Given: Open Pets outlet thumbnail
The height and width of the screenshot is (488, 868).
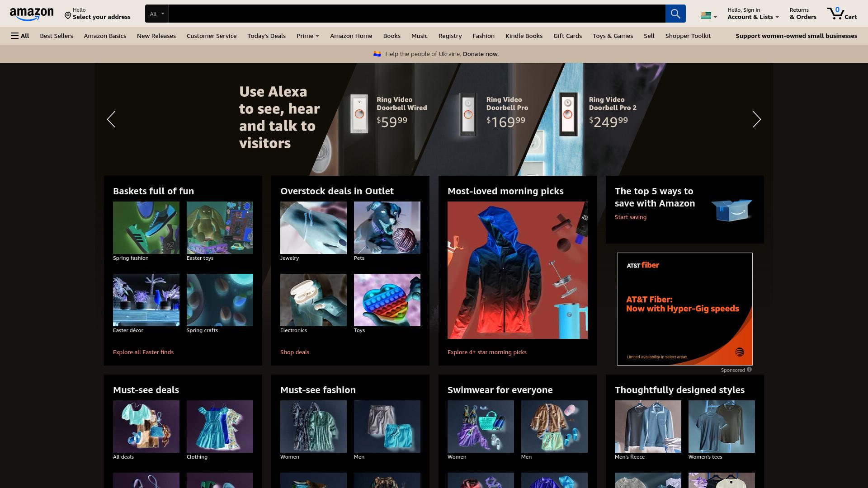Looking at the screenshot, I should coord(387,228).
